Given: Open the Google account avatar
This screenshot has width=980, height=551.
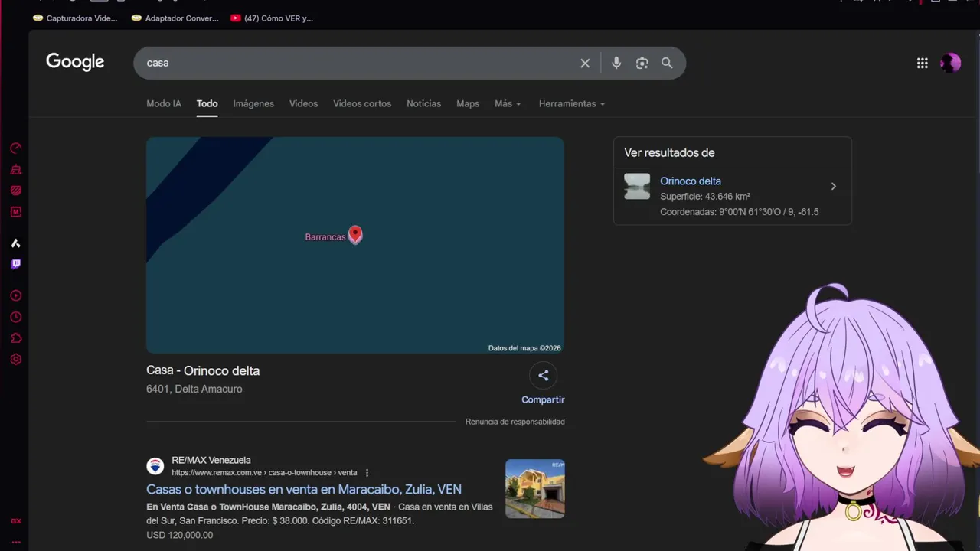Looking at the screenshot, I should click(x=950, y=64).
